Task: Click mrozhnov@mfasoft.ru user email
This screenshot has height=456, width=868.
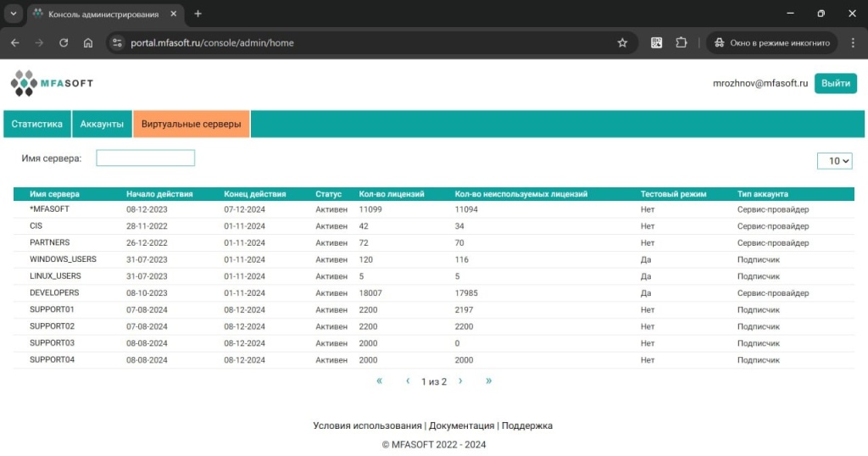Action: coord(760,83)
